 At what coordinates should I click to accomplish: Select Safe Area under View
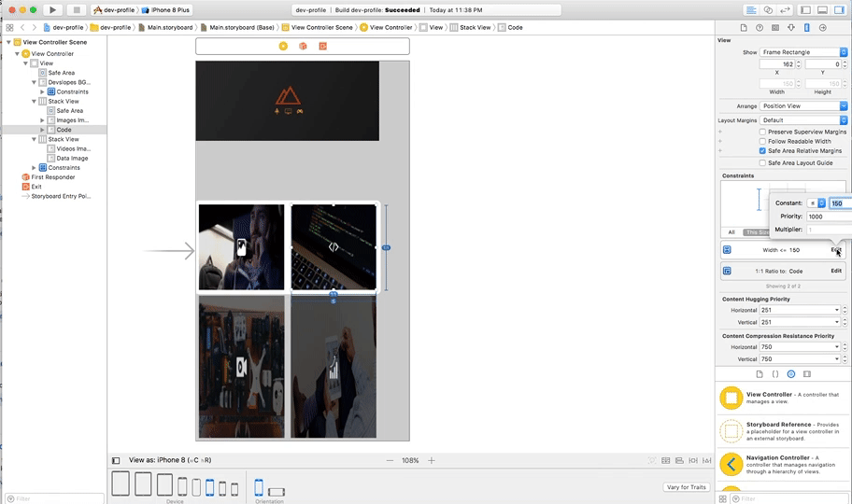click(x=56, y=73)
